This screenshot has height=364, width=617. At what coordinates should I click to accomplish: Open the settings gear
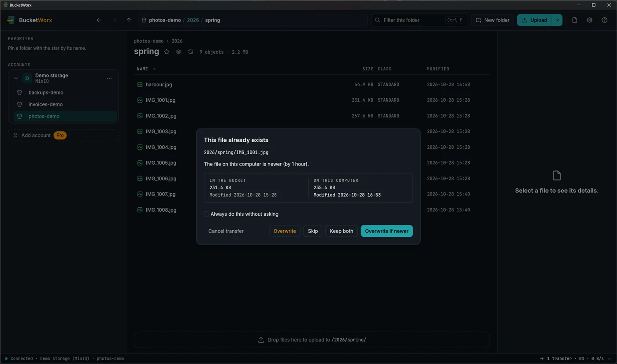tap(590, 20)
